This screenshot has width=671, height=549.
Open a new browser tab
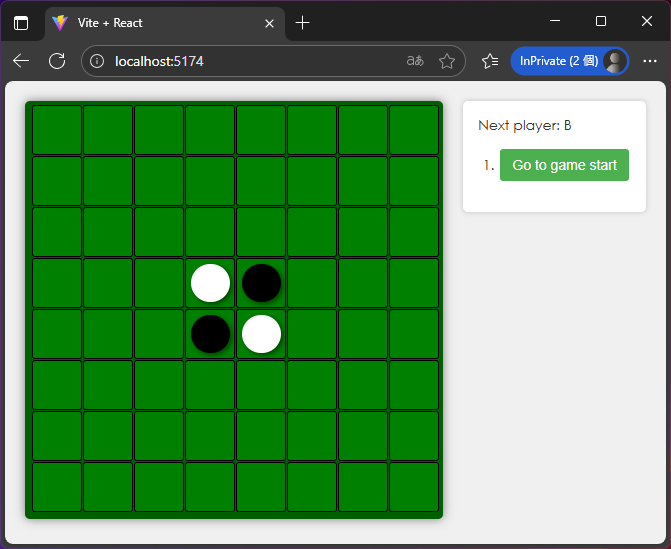303,23
